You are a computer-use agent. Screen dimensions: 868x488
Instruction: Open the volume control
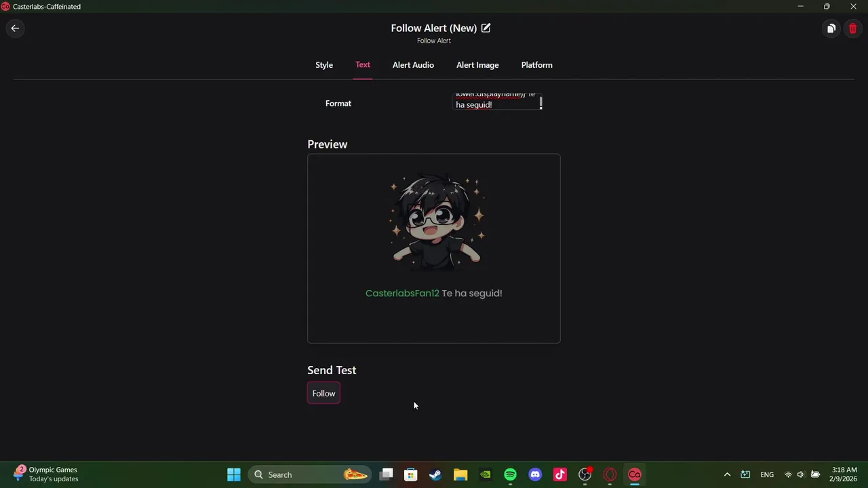[801, 474]
